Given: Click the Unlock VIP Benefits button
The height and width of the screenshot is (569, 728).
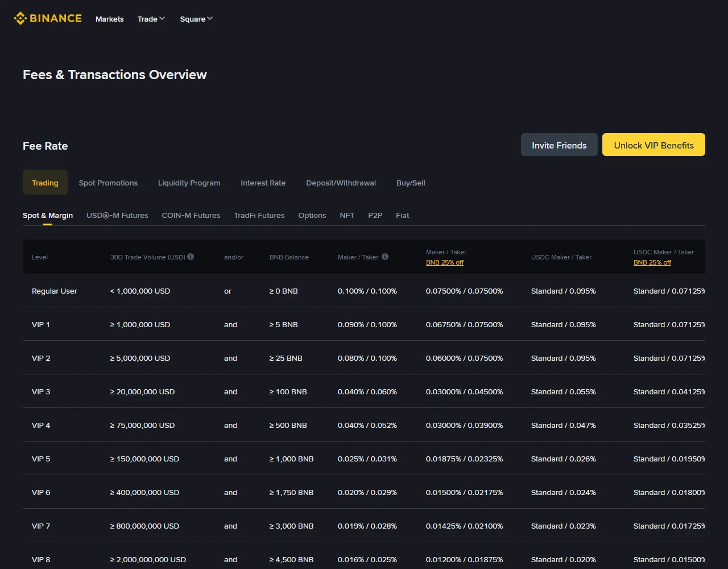Looking at the screenshot, I should (x=653, y=145).
